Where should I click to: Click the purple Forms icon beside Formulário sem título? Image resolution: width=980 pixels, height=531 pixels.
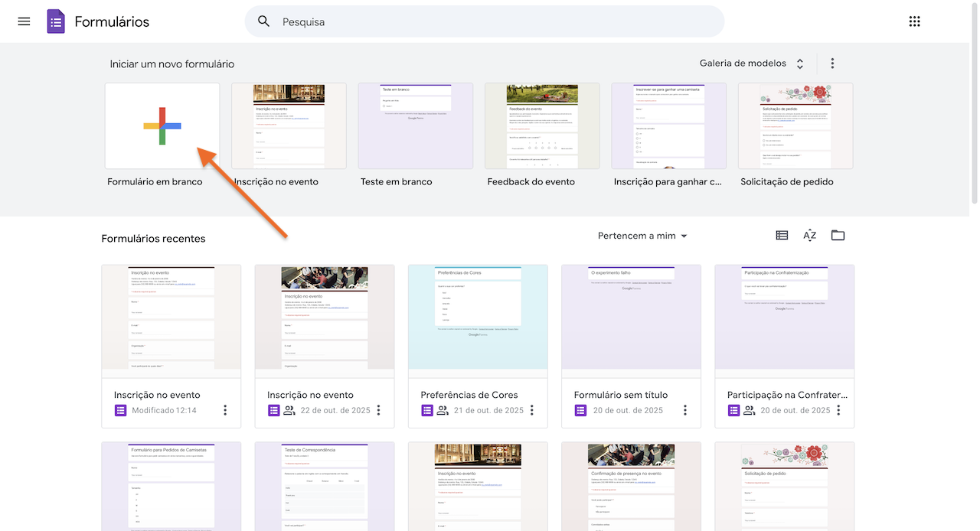coord(580,410)
